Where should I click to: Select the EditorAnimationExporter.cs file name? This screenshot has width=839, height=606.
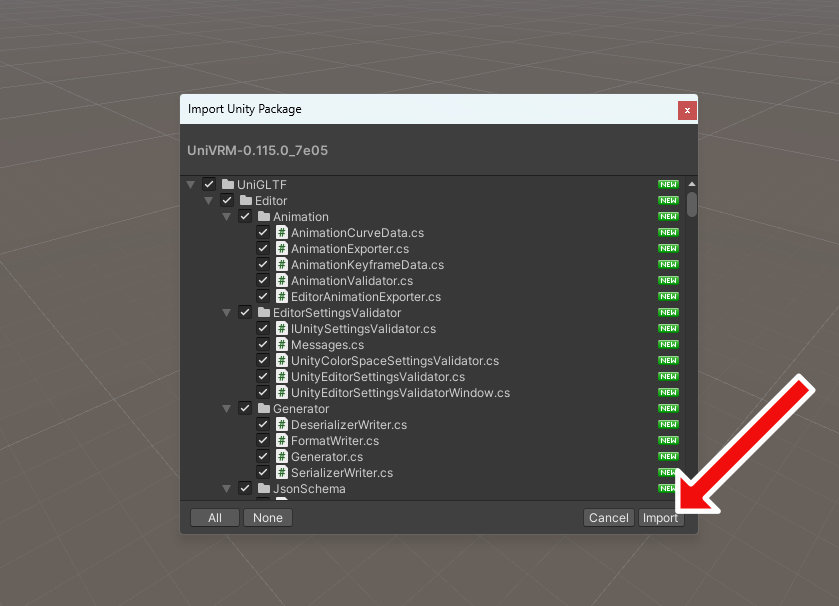366,297
